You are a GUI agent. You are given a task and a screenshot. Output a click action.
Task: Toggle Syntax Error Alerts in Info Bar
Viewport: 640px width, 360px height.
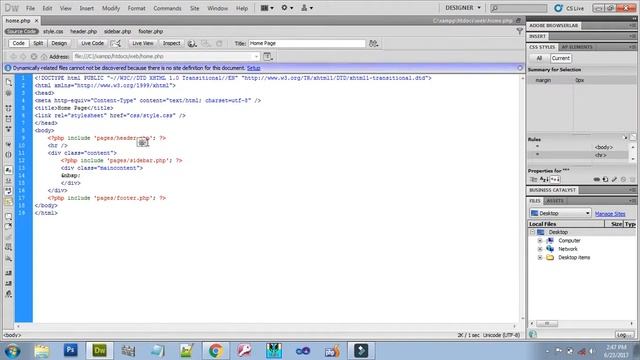[9, 202]
